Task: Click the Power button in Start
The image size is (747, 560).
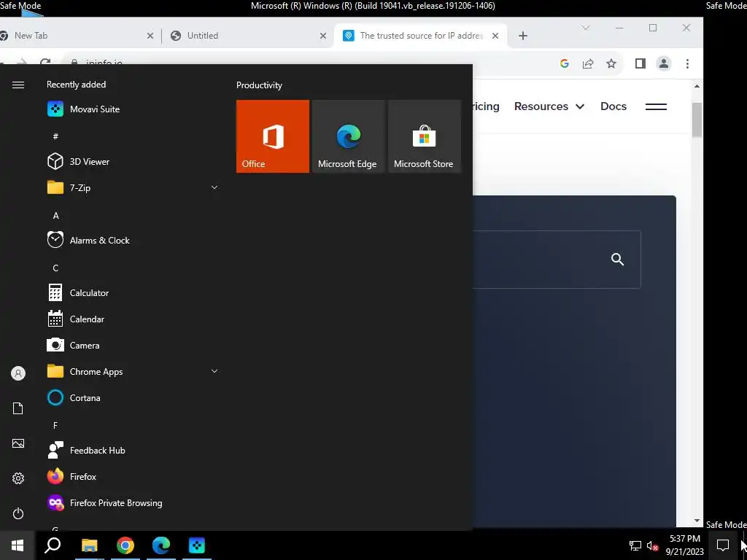Action: click(18, 513)
